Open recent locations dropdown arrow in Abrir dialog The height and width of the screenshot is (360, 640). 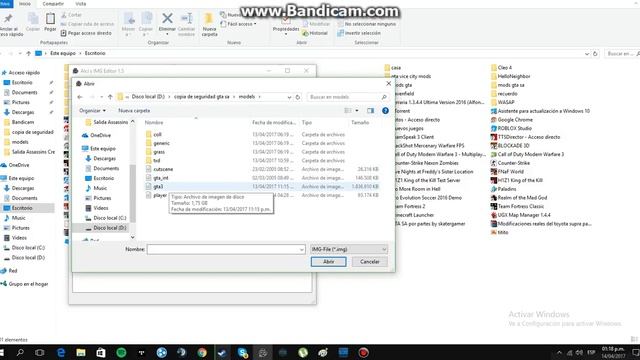101,97
